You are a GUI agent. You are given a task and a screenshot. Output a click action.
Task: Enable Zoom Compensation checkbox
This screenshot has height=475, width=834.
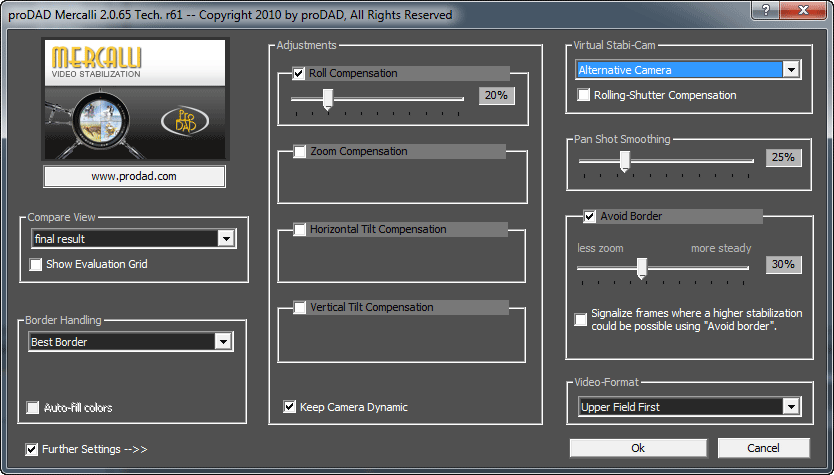tap(300, 152)
